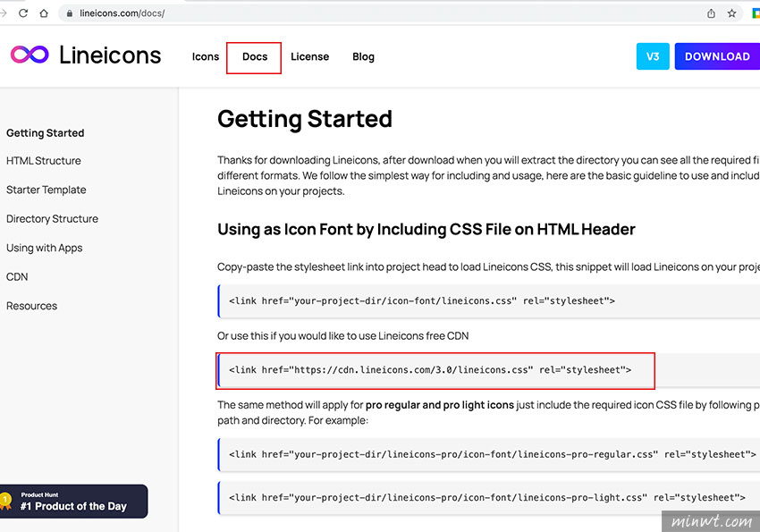The image size is (760, 532).
Task: View site info via the padlock icon
Action: click(70, 13)
